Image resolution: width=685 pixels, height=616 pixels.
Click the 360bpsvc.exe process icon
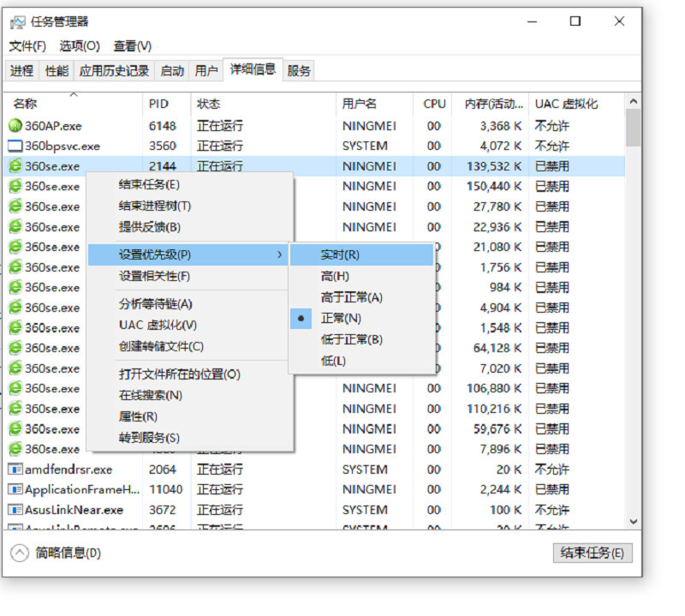[x=16, y=146]
